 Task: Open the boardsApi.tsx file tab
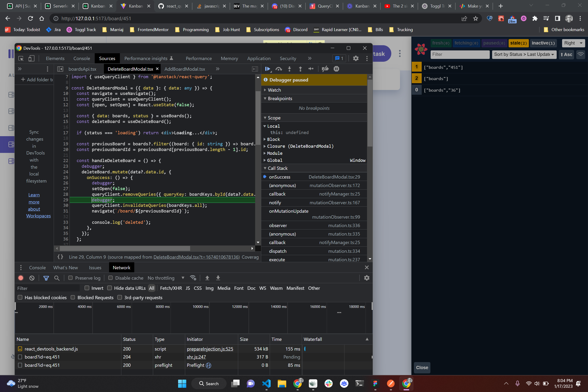tap(82, 69)
